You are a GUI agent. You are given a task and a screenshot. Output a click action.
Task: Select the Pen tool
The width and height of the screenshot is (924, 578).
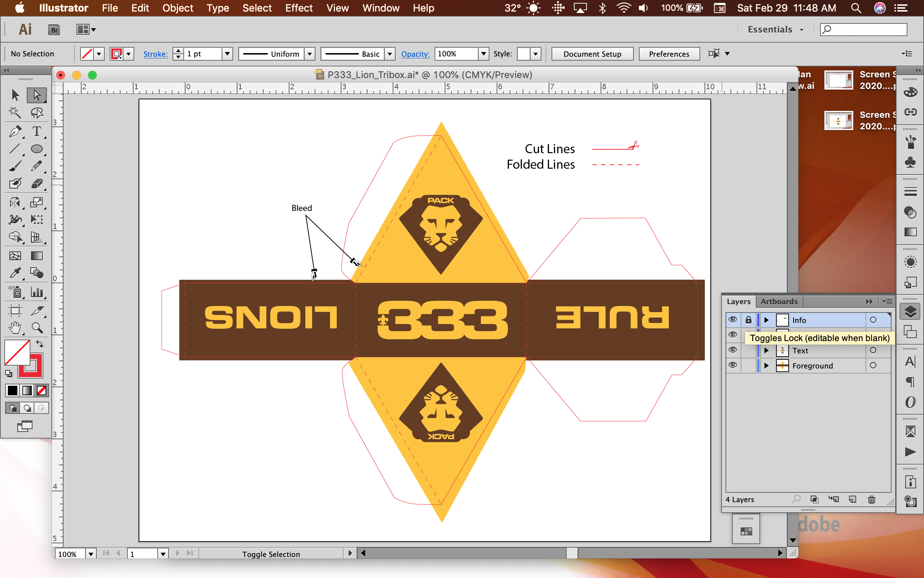point(15,131)
